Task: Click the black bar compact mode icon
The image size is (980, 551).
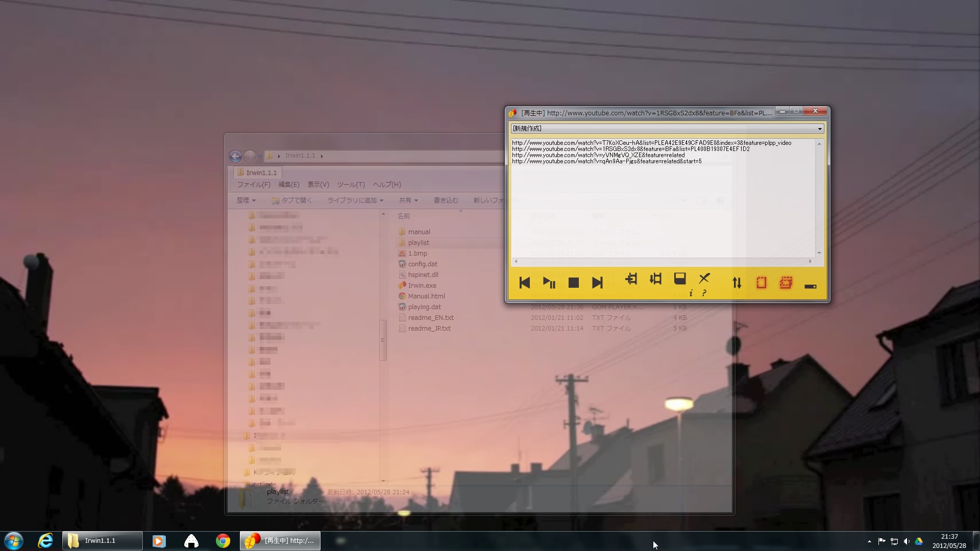Action: pos(811,286)
